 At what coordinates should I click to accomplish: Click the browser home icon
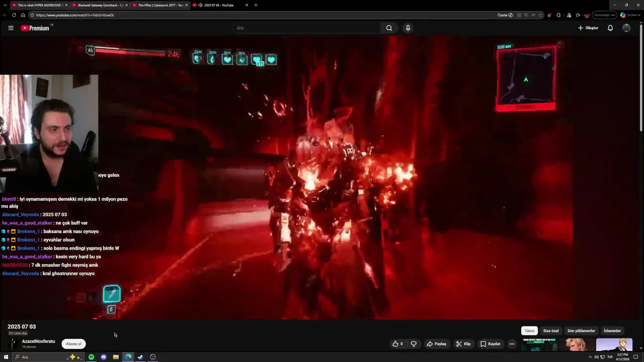pos(23,15)
